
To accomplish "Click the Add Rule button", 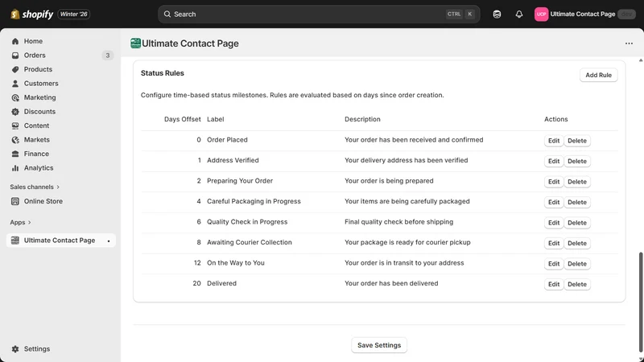I will pos(598,75).
